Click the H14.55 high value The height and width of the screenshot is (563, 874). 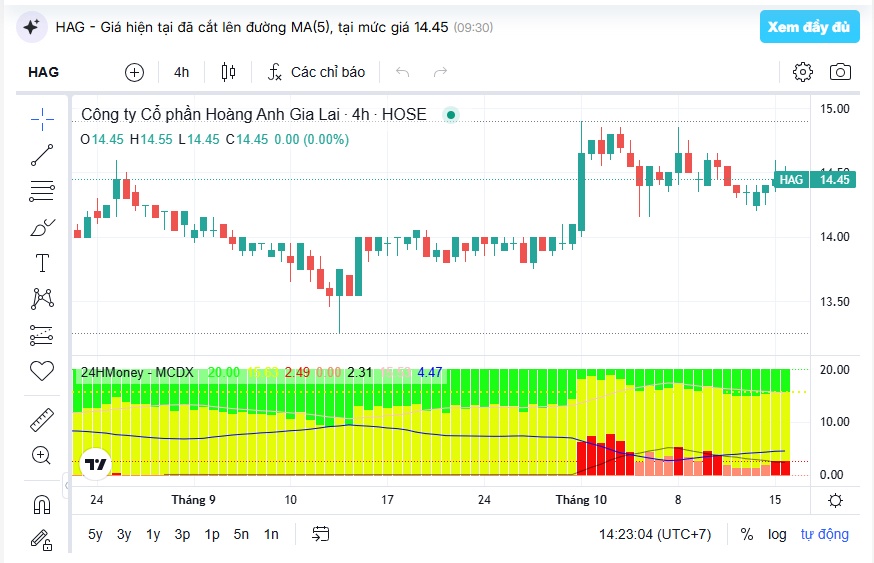(x=151, y=139)
